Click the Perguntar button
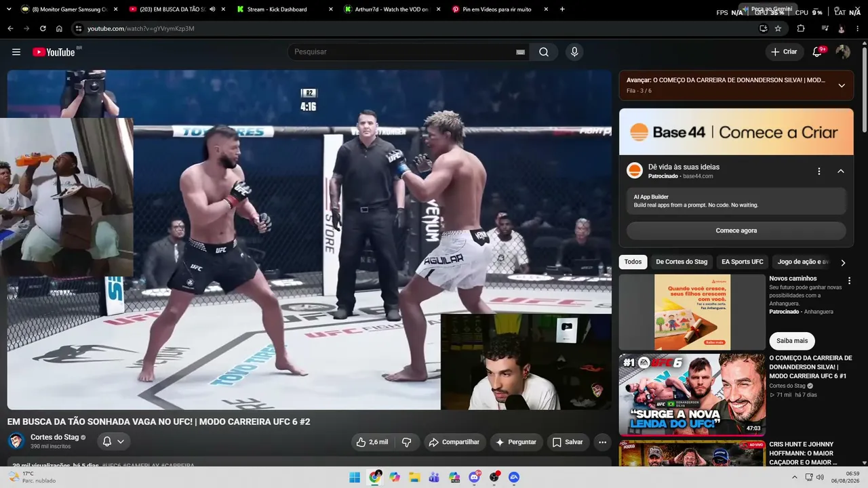Image resolution: width=868 pixels, height=488 pixels. click(516, 442)
